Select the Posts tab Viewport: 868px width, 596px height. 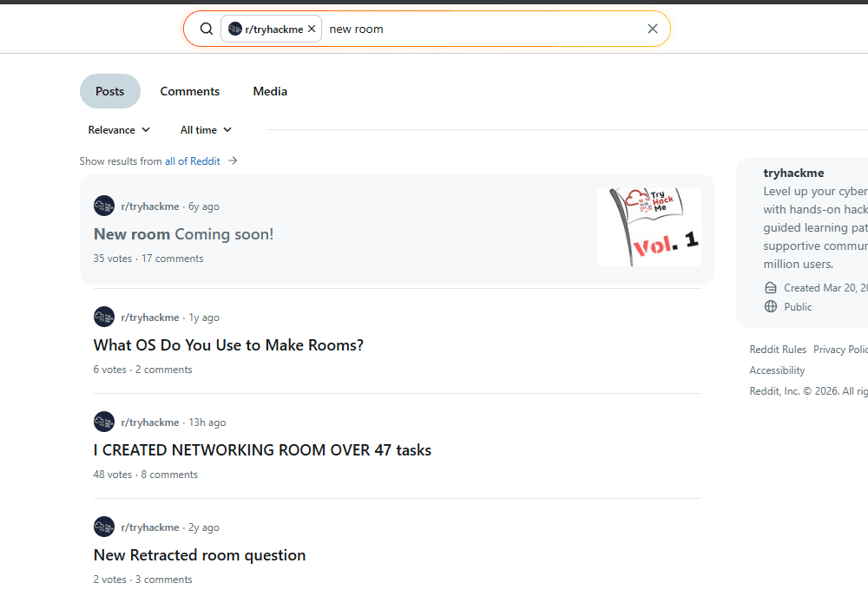tap(109, 91)
